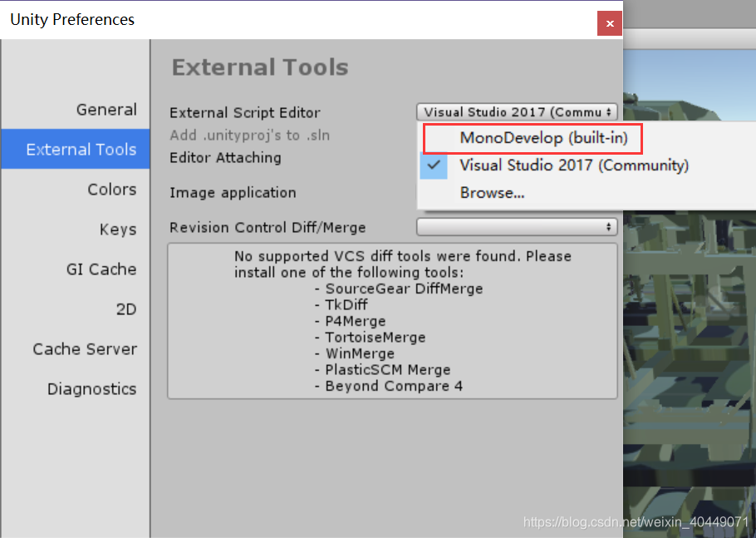
Task: Close the Unity Preferences window
Action: [610, 23]
